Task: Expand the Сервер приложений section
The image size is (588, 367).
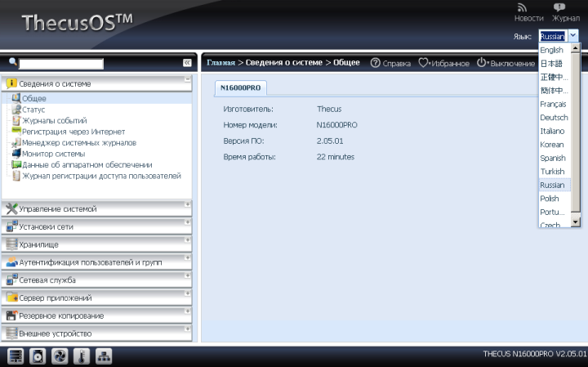Action: (187, 293)
